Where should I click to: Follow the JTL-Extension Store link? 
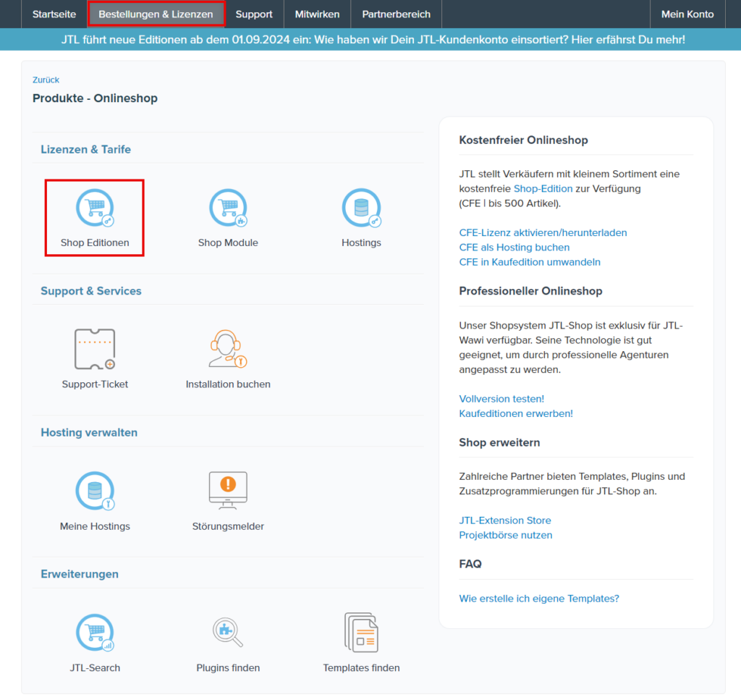505,520
